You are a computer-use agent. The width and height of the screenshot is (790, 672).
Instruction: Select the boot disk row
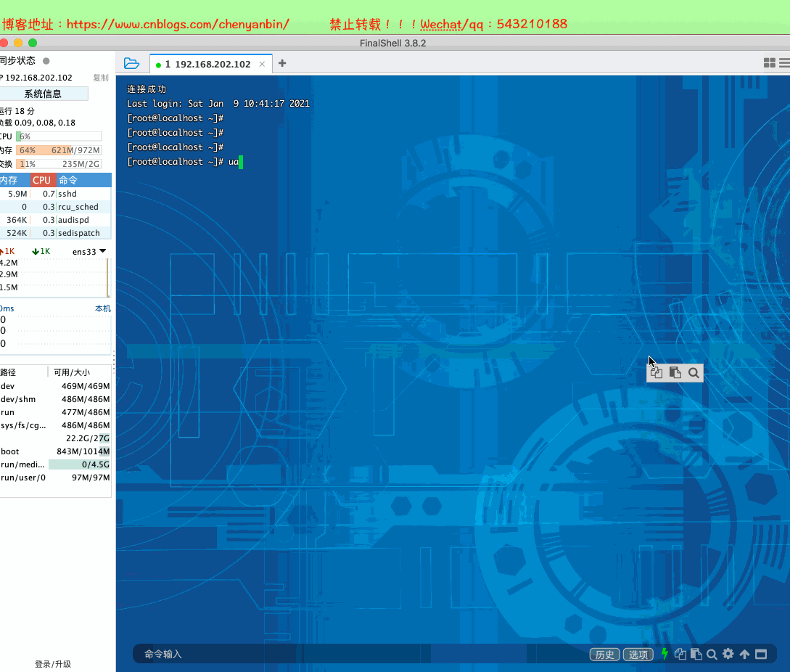pos(55,451)
